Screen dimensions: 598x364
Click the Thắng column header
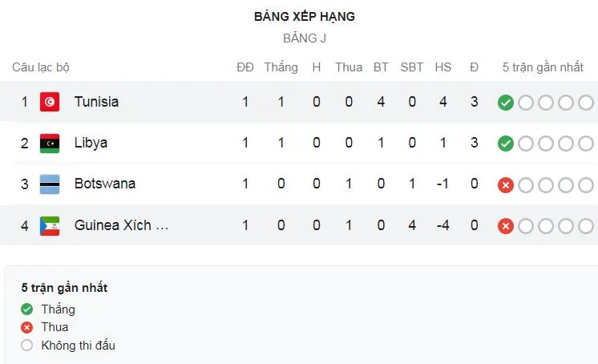[x=281, y=67]
